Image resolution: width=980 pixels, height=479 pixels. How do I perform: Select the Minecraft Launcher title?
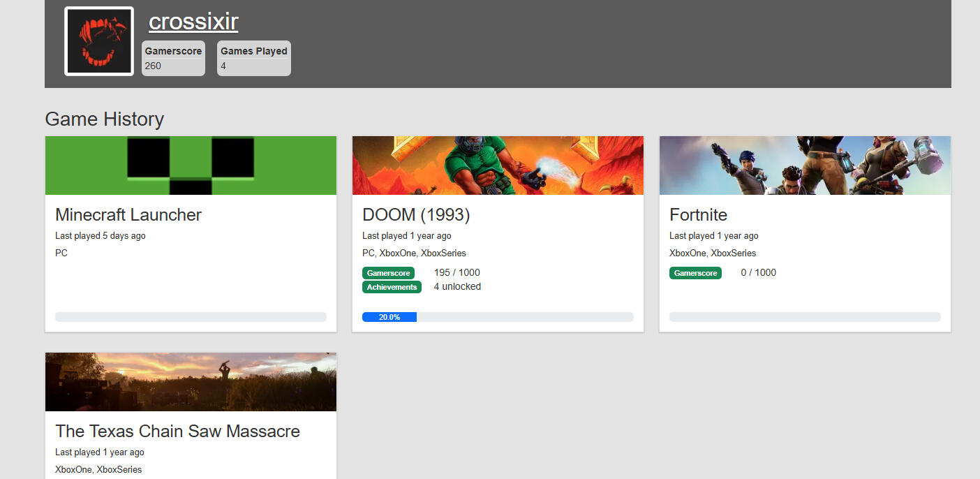click(x=128, y=215)
